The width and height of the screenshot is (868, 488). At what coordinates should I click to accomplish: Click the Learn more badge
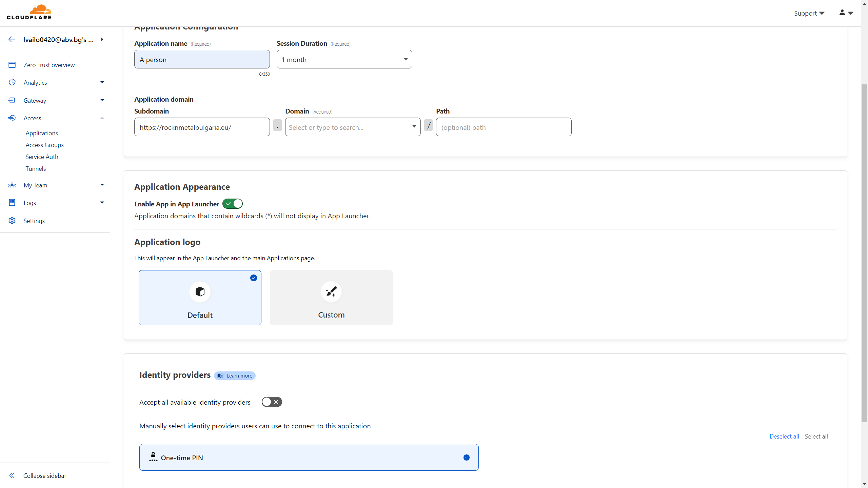click(x=235, y=375)
